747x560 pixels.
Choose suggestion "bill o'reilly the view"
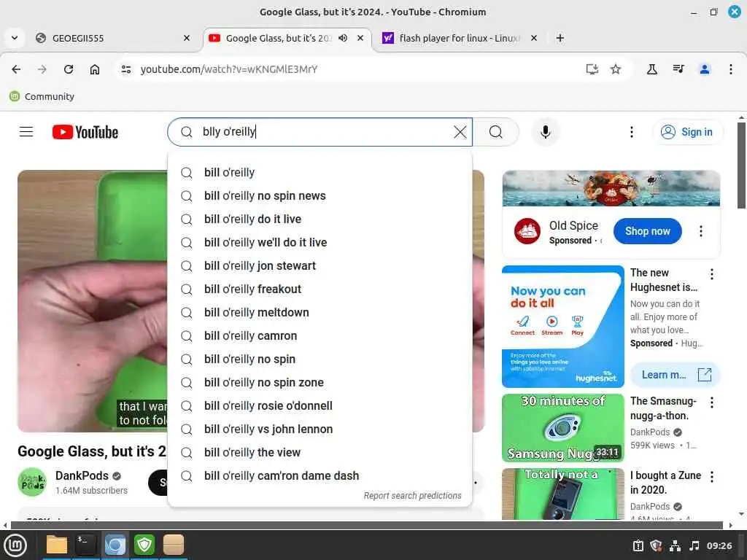point(320,452)
